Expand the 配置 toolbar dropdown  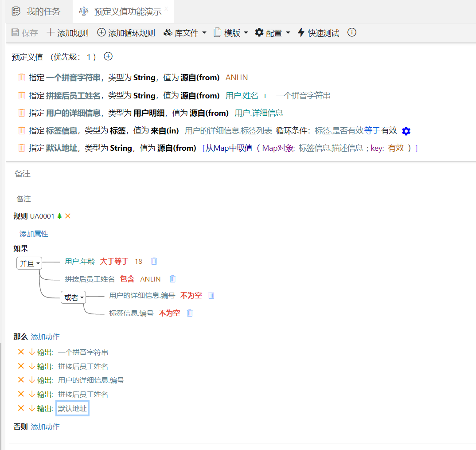(273, 33)
